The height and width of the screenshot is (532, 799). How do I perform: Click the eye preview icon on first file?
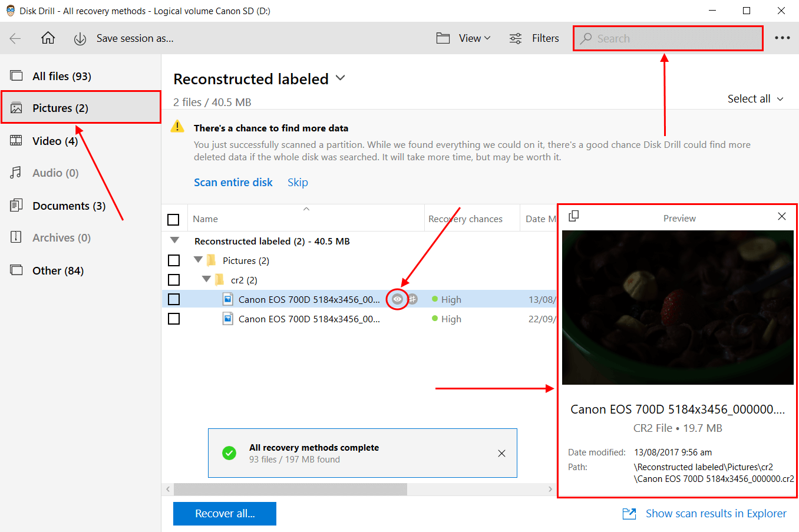[398, 299]
